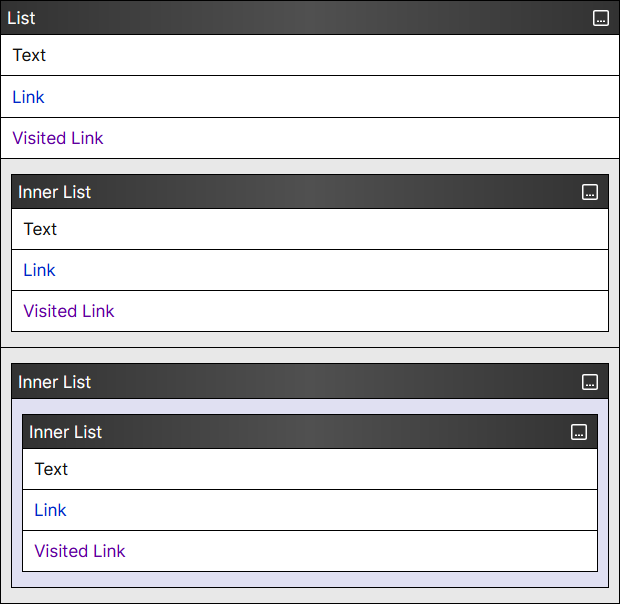Image resolution: width=620 pixels, height=604 pixels.
Task: Open the Visited Link in the top-level List
Action: (x=58, y=138)
